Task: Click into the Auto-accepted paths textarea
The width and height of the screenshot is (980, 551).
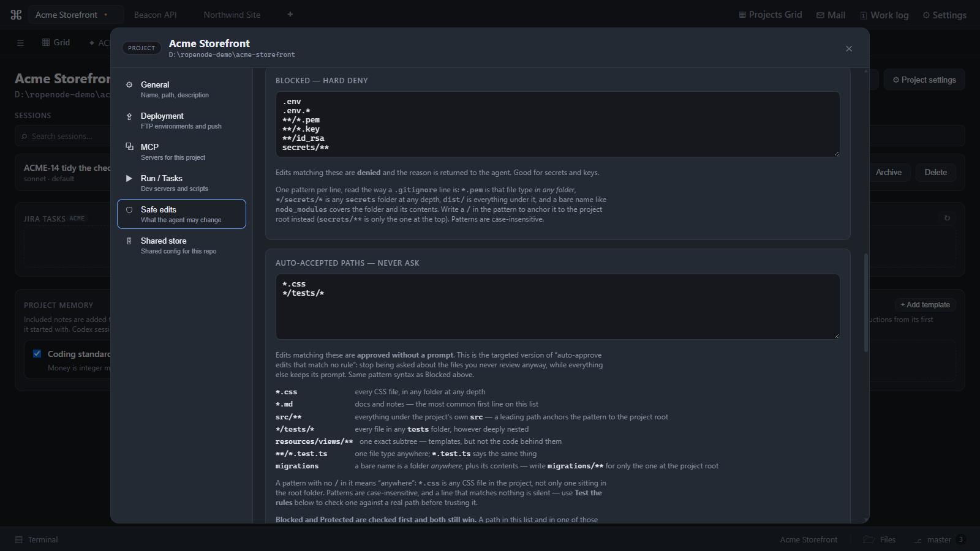Action: pyautogui.click(x=557, y=307)
